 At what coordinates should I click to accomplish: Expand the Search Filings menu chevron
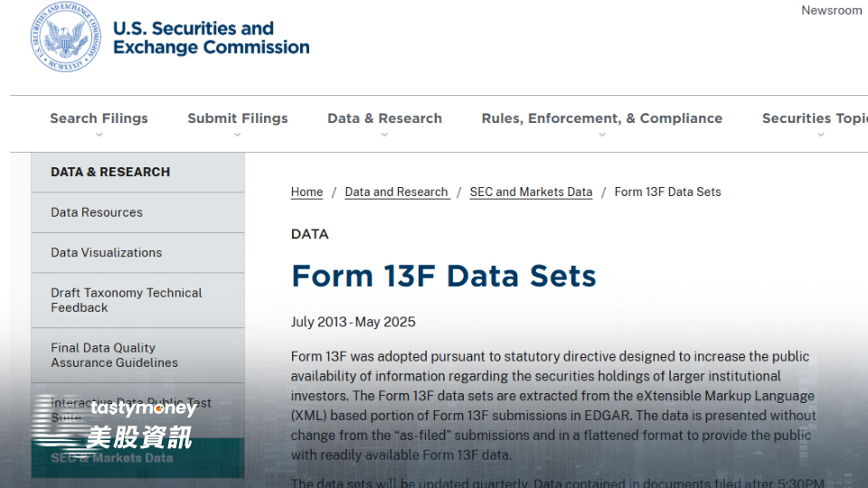point(99,135)
